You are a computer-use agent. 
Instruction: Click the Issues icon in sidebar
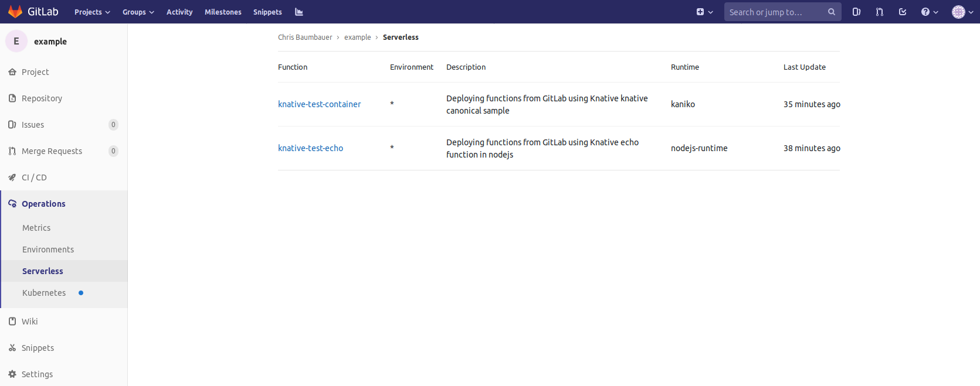(12, 125)
